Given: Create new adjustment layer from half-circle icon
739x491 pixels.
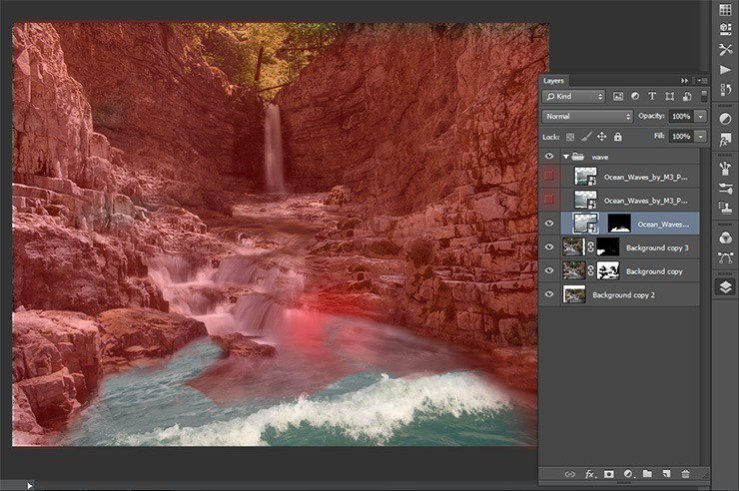Looking at the screenshot, I should (x=628, y=473).
